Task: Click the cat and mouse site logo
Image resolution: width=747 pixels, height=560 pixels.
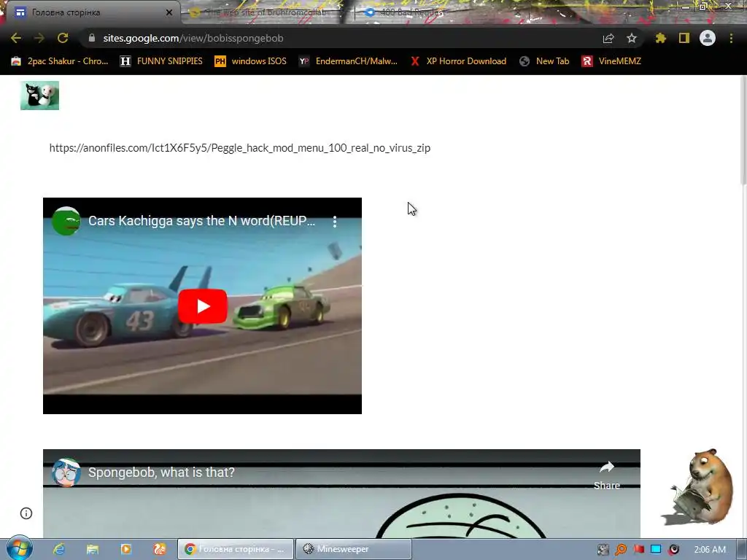Action: 39,96
